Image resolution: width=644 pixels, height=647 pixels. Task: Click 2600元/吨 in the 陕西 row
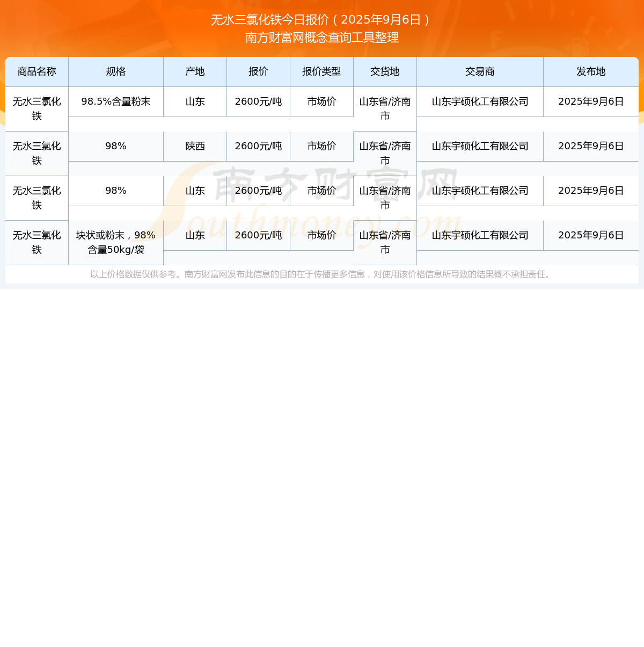coord(259,146)
